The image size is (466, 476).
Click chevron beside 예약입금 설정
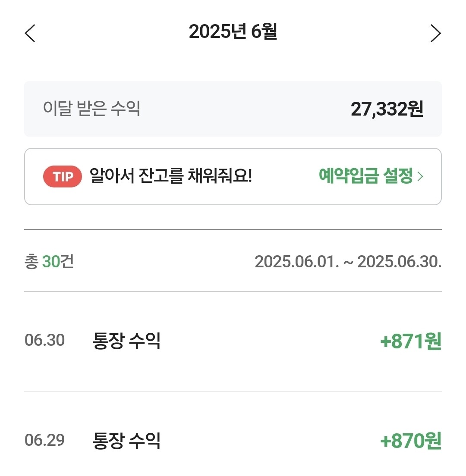pos(421,177)
